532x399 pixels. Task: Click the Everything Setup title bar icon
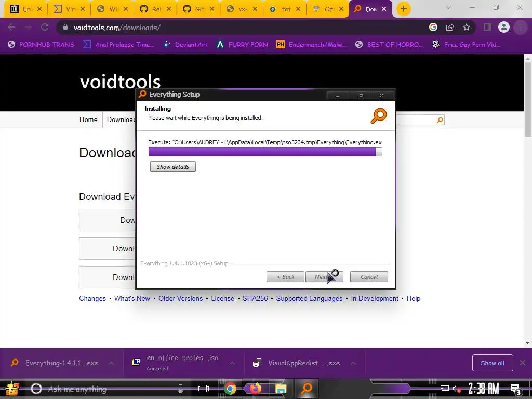(x=142, y=94)
